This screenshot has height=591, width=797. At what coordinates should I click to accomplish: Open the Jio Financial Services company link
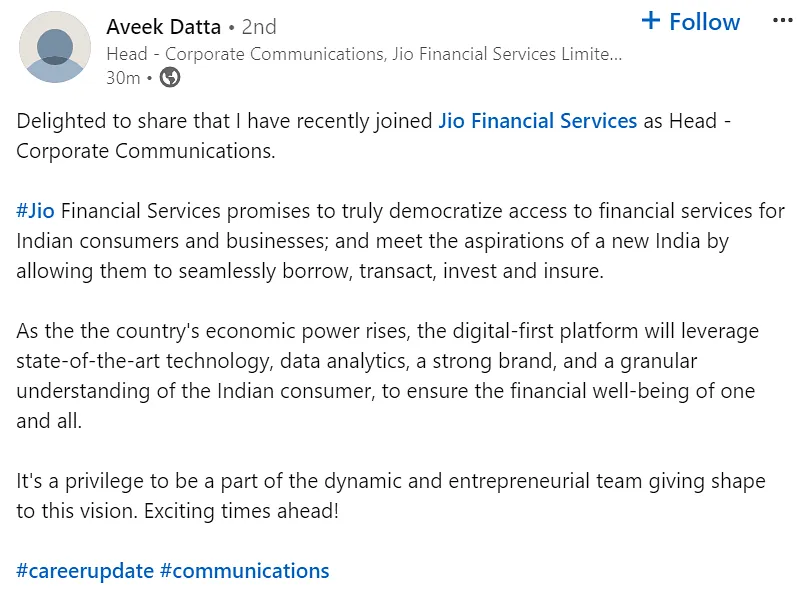537,121
